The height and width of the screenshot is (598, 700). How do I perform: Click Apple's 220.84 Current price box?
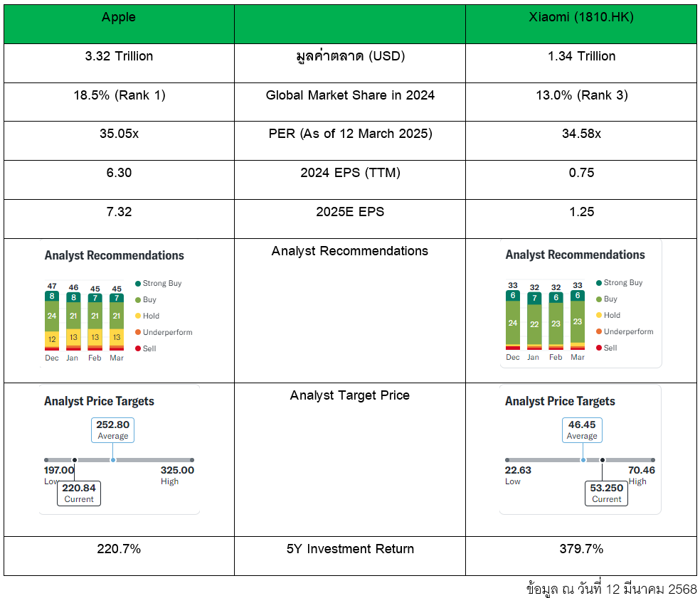tap(79, 493)
